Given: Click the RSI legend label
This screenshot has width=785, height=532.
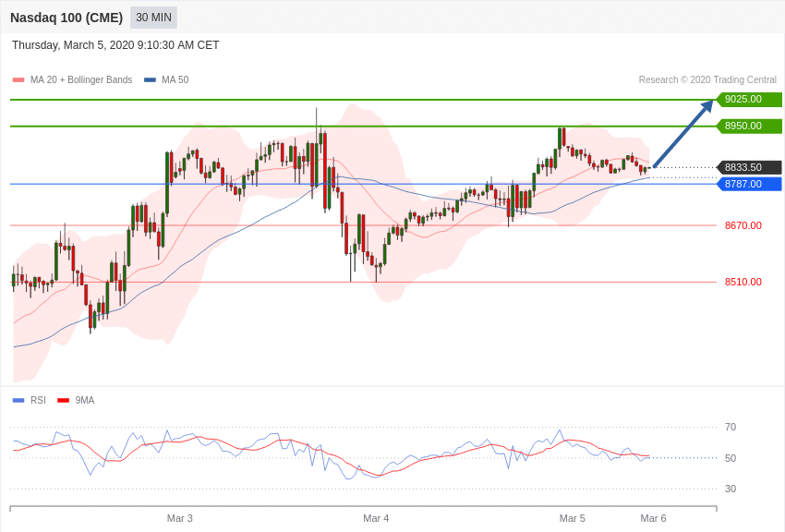Looking at the screenshot, I should click(38, 400).
